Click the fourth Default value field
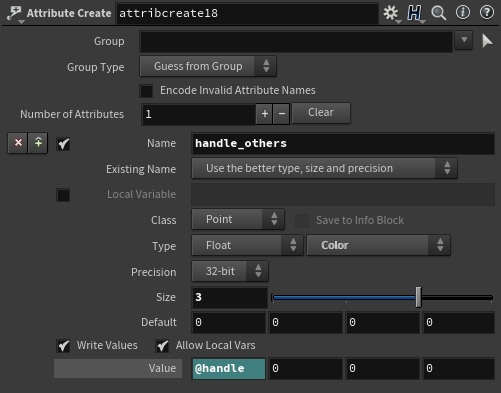This screenshot has width=501, height=393. click(x=459, y=323)
